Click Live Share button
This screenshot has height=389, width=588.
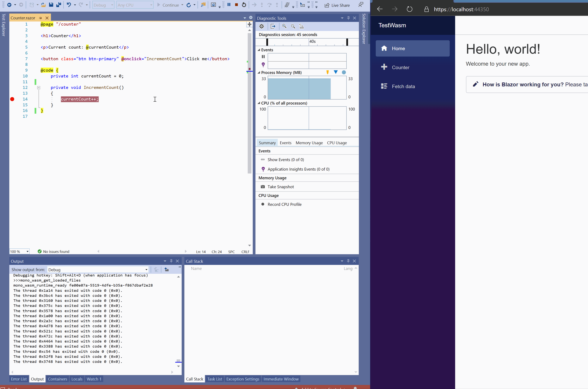(x=337, y=5)
